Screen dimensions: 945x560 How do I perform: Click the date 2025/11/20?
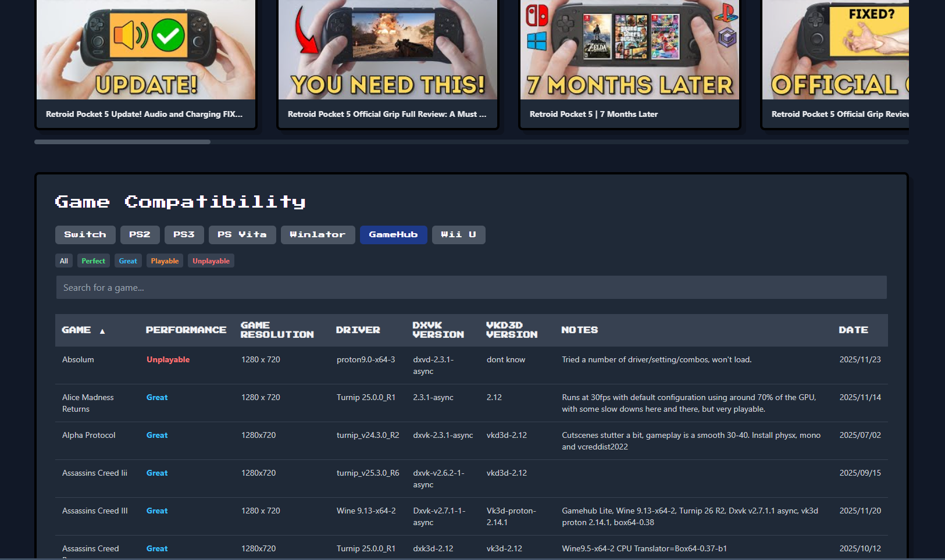point(860,511)
